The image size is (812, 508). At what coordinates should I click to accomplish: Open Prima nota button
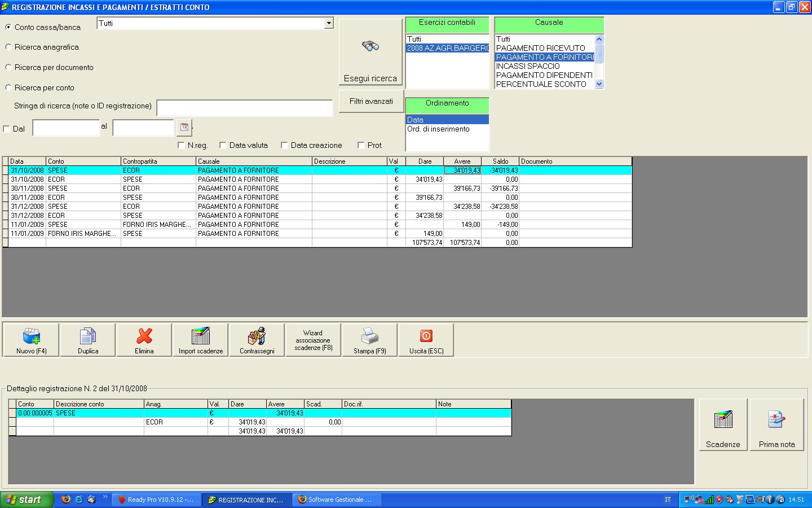(x=777, y=424)
